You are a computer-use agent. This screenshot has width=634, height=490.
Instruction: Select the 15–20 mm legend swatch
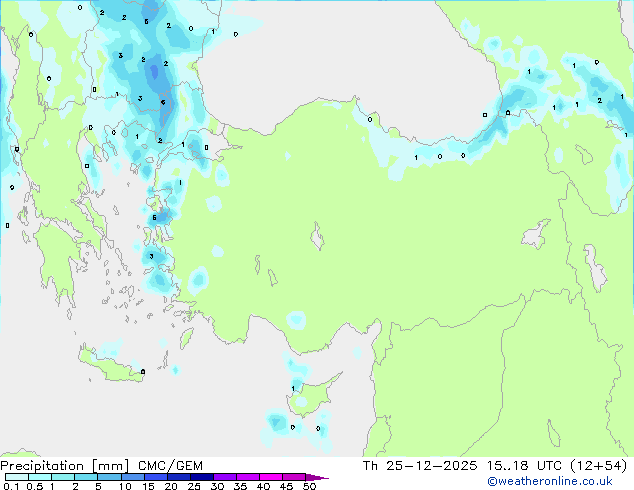[156, 477]
